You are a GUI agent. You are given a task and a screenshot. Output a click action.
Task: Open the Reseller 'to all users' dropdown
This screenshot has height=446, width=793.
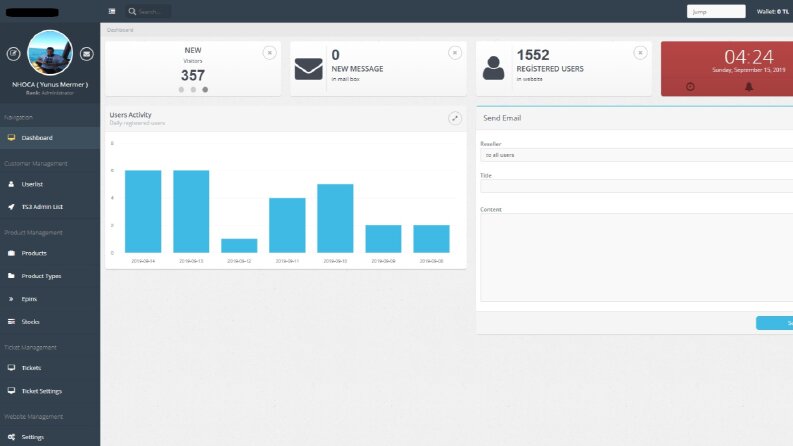click(636, 155)
